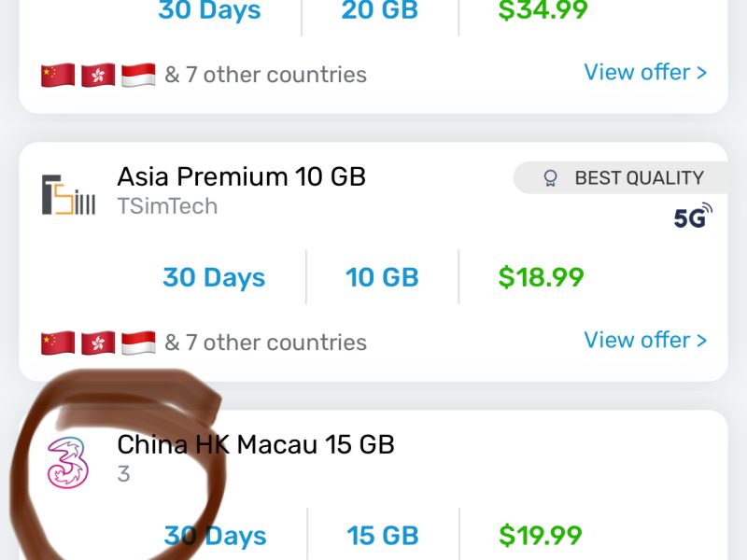This screenshot has height=560, width=747.
Task: Expand '& 7 other countries' for Asia Premium
Action: [x=265, y=343]
